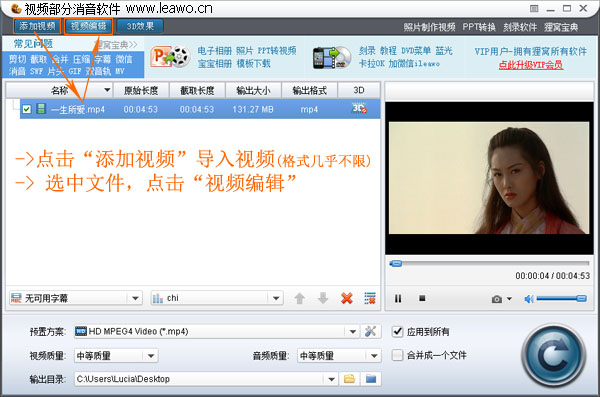This screenshot has height=397, width=600.
Task: Adjust the volume slider
Action: pos(561,298)
